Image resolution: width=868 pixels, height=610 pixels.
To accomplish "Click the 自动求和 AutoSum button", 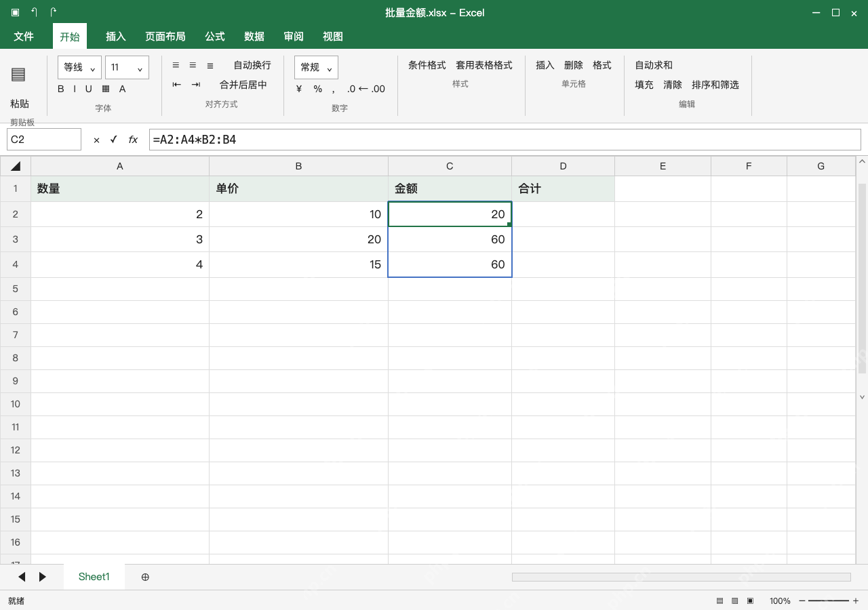I will (654, 65).
